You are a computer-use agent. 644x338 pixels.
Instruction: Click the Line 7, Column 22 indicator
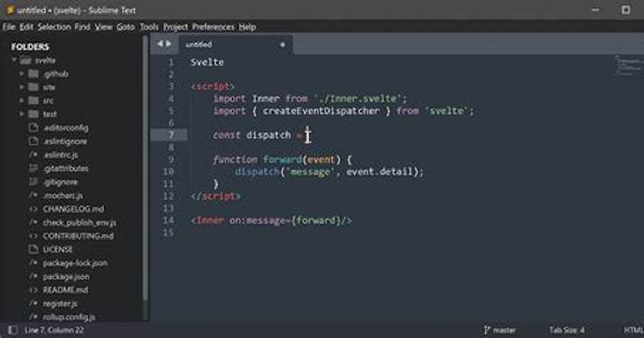(x=54, y=330)
